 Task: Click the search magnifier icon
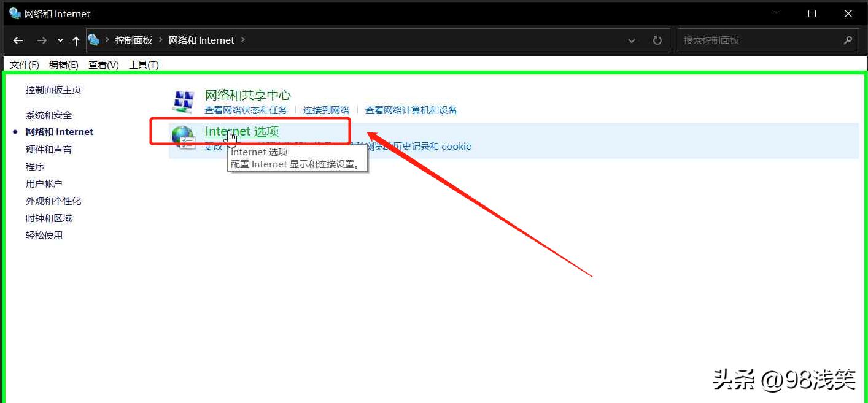tap(848, 40)
